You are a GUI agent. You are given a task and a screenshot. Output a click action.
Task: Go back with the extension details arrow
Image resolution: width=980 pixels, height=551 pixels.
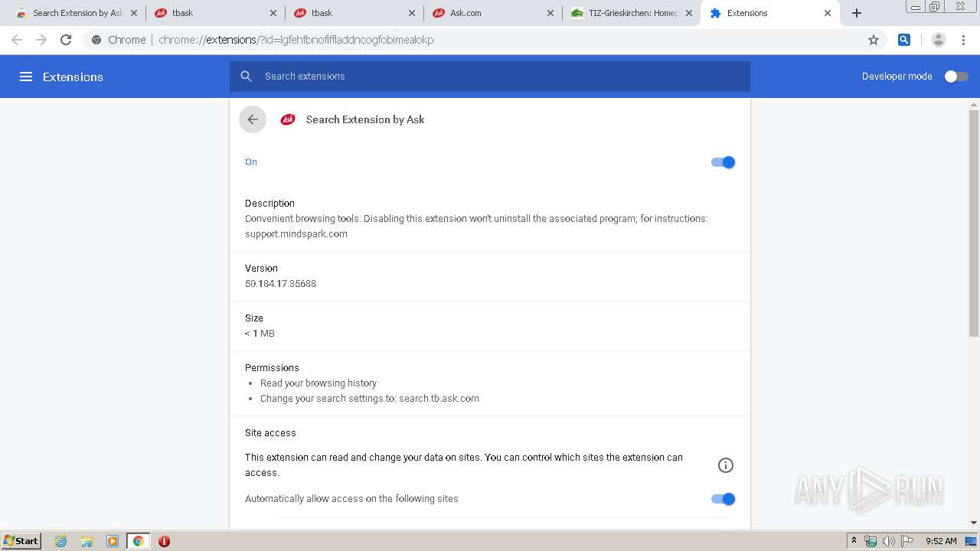[x=253, y=119]
